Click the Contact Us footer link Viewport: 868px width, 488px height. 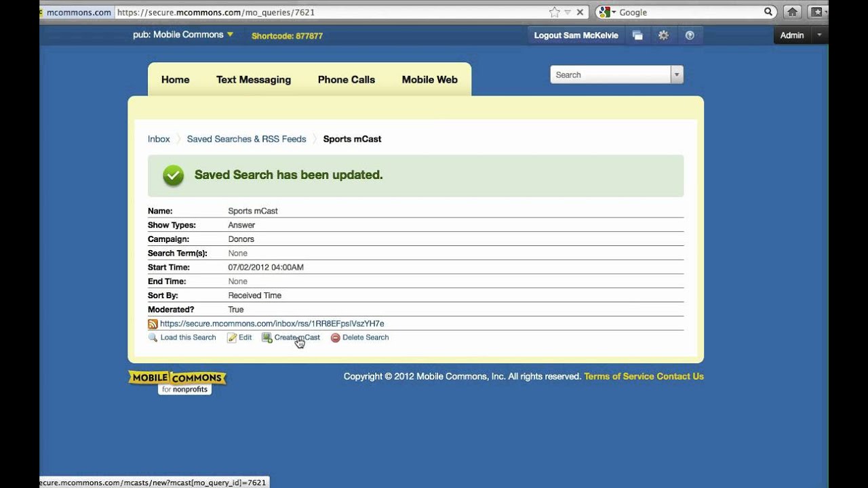pyautogui.click(x=680, y=376)
